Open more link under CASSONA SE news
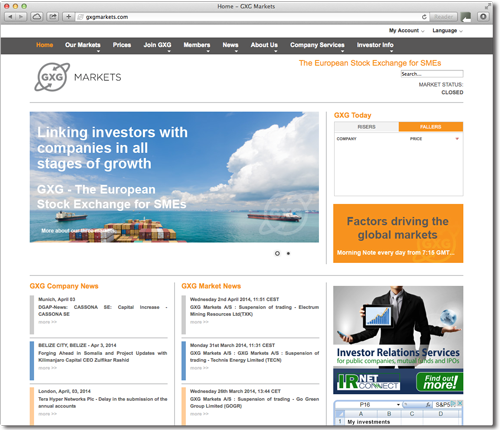This screenshot has width=500, height=430. coord(47,322)
